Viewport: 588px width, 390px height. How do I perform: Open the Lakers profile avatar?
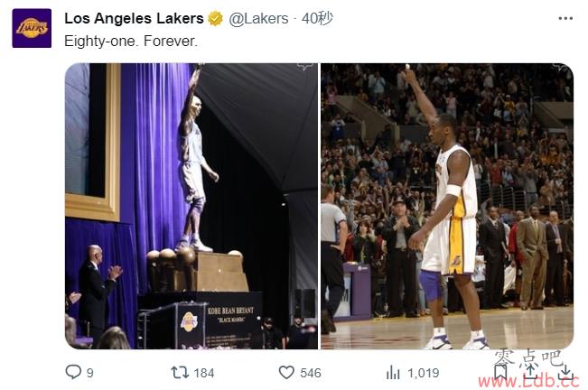click(x=32, y=28)
